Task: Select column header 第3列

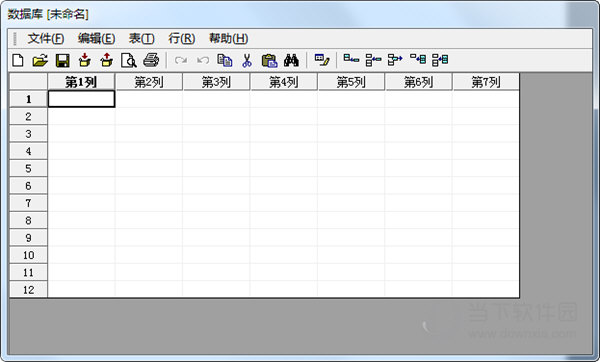Action: 216,82
